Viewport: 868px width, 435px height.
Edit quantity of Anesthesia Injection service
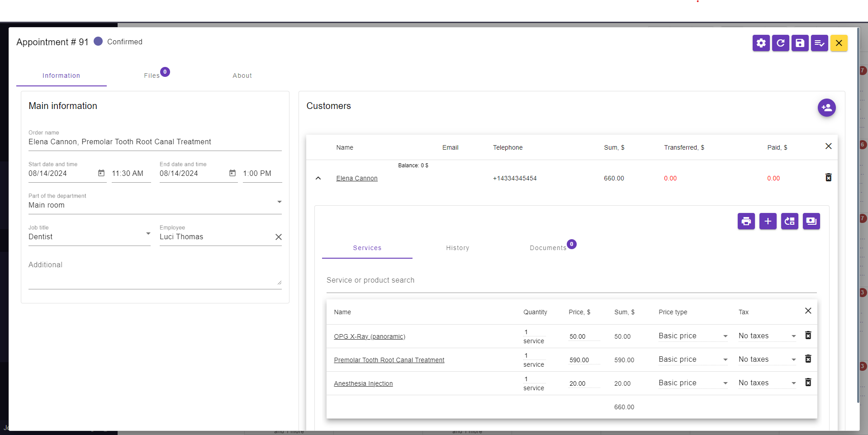534,379
